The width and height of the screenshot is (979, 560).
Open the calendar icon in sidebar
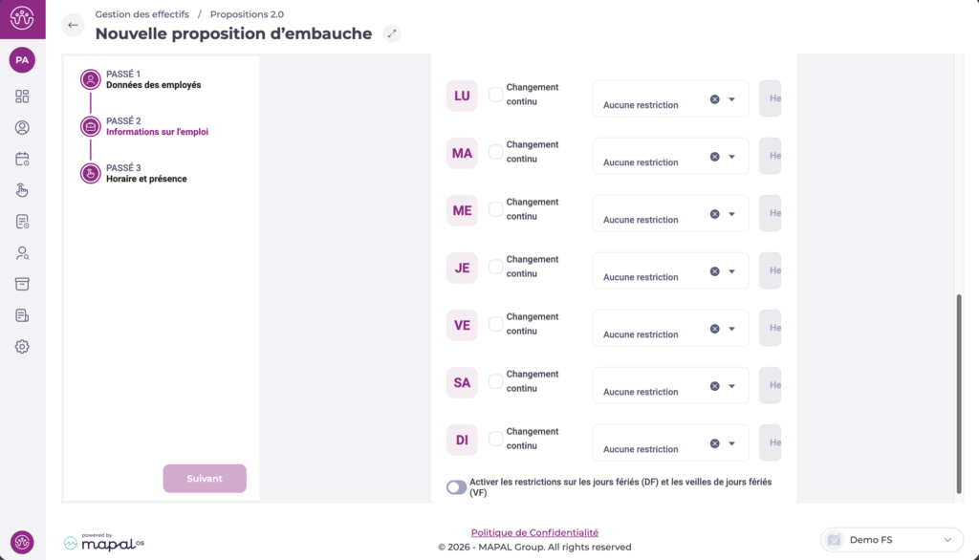(x=22, y=159)
